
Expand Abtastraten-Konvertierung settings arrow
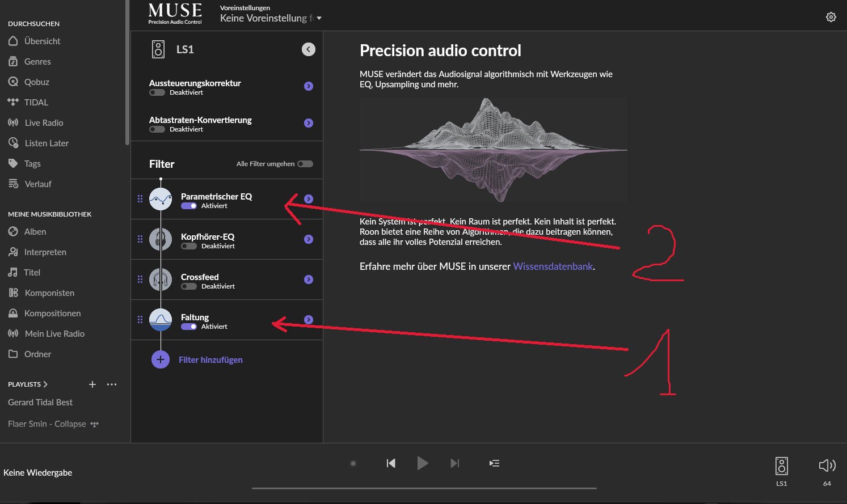point(309,123)
